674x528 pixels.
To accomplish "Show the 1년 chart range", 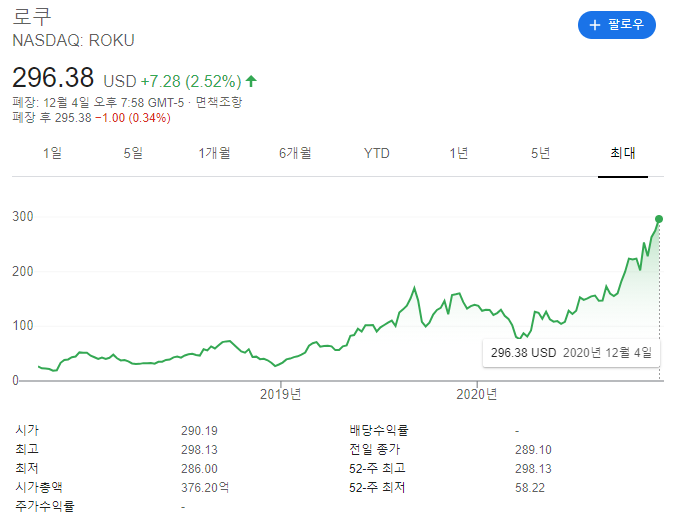I will pos(459,153).
